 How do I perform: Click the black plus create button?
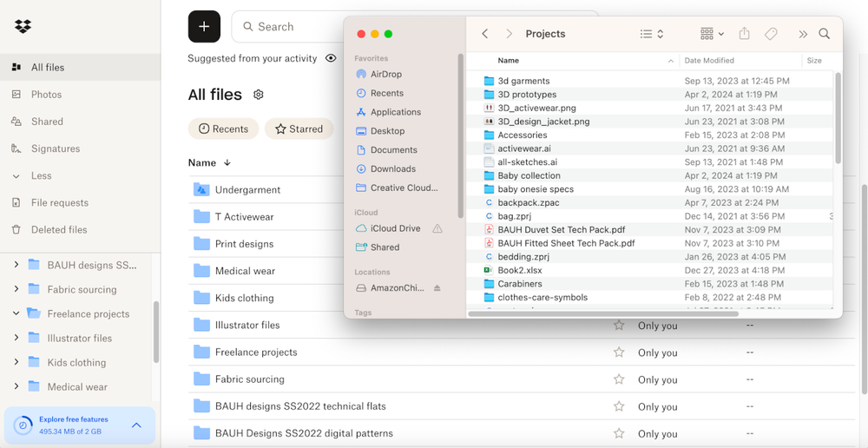tap(204, 27)
